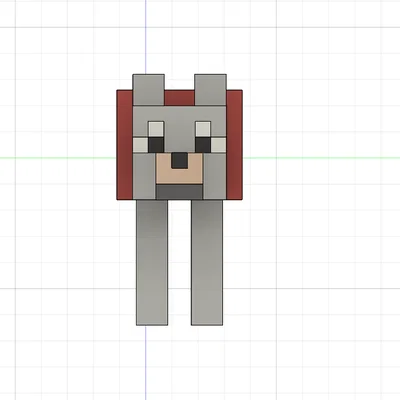400x400 pixels.
Task: Select the left long gray leg
Action: pos(152,263)
